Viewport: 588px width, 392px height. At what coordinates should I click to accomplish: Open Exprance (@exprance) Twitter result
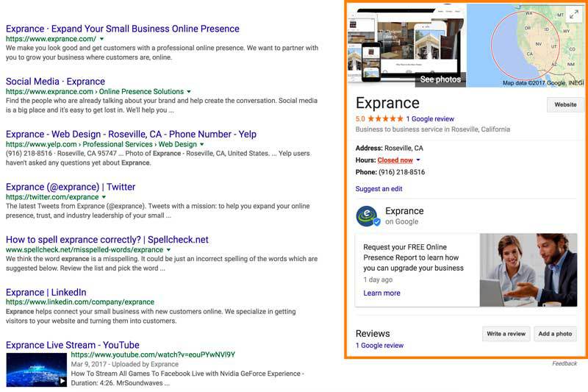[71, 187]
